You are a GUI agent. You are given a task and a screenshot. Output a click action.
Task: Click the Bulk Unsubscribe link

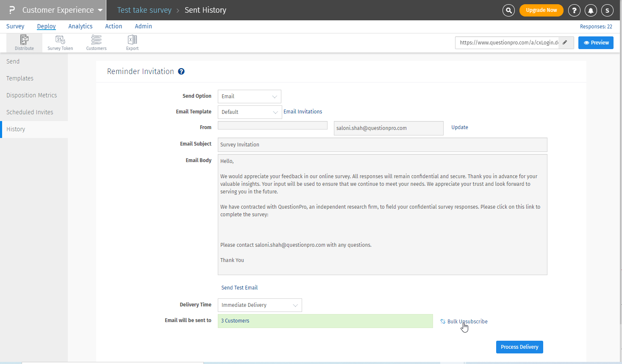467,322
